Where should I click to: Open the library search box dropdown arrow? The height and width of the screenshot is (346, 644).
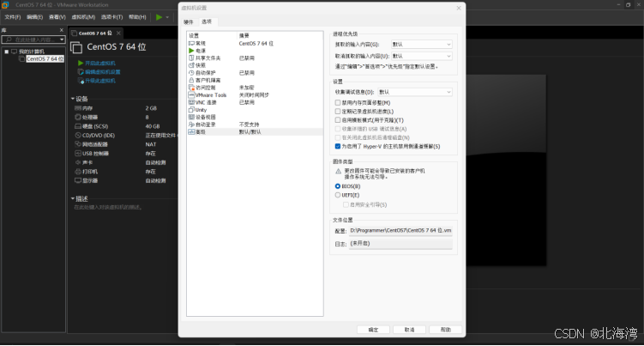click(62, 39)
